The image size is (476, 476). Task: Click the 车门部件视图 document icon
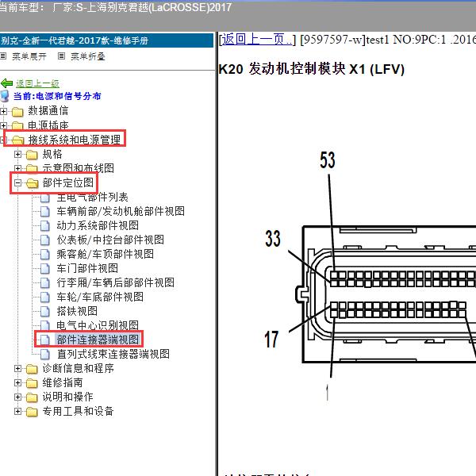pos(45,268)
